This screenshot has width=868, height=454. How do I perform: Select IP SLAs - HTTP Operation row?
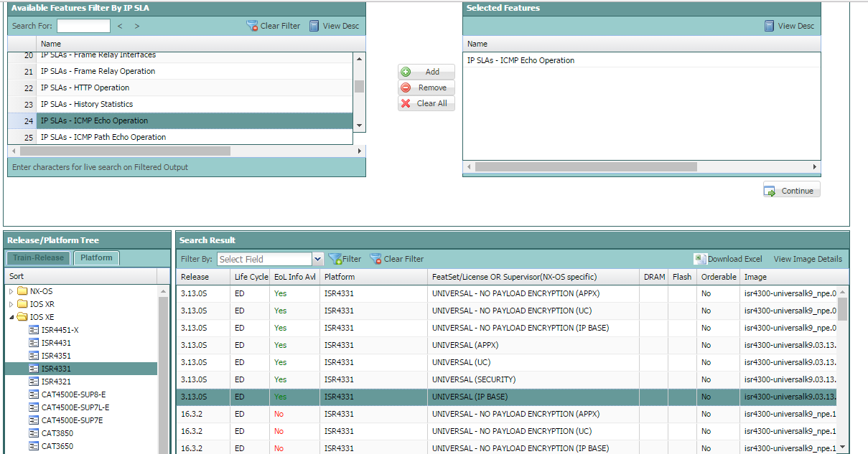[x=180, y=88]
